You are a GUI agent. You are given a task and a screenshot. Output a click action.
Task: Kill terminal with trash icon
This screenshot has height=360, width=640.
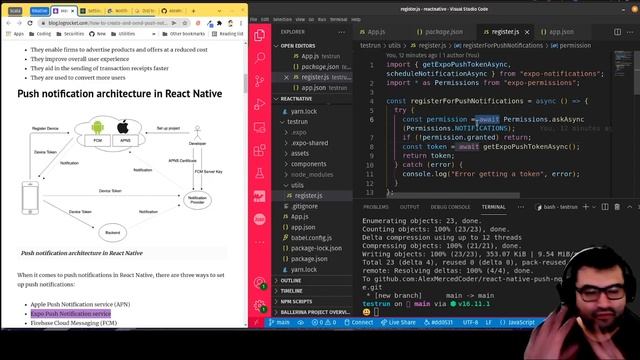pyautogui.click(x=617, y=207)
